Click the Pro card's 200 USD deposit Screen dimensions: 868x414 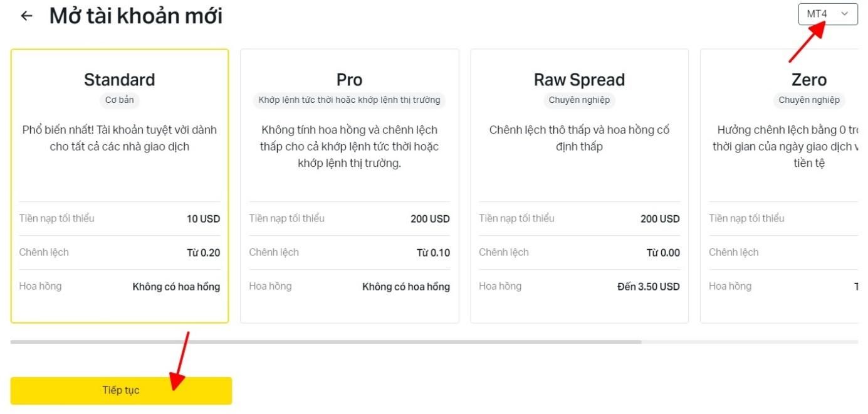point(430,219)
